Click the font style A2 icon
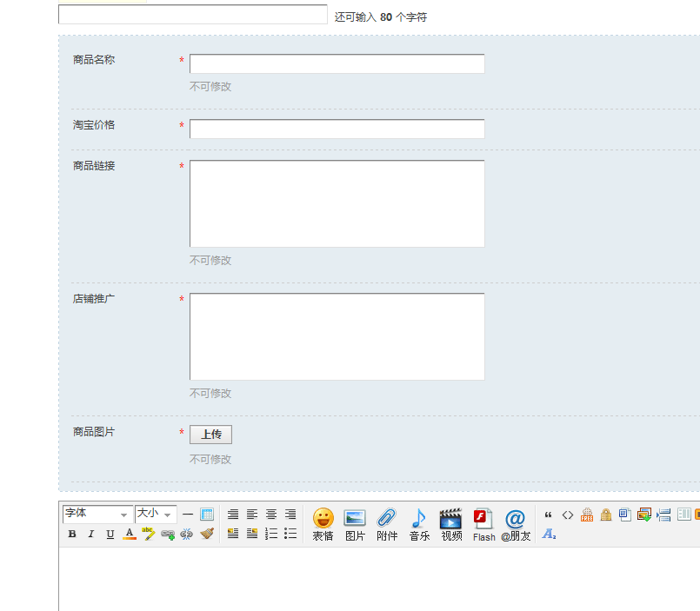Screen dimensions: 700x611 [x=549, y=534]
